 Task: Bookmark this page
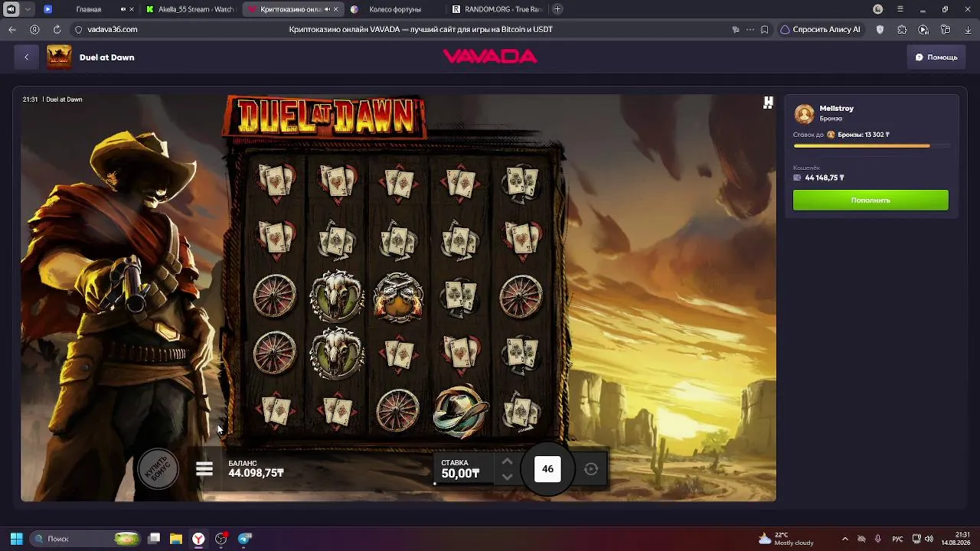click(764, 30)
